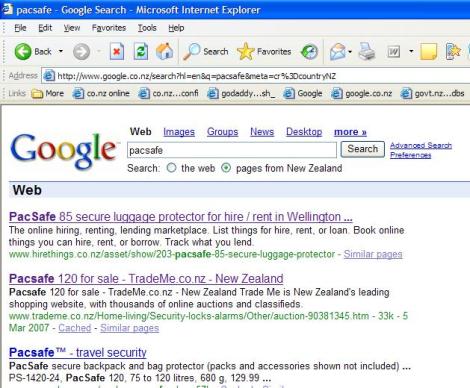Stop page loading with red X icon
470x388 pixels.
[117, 52]
